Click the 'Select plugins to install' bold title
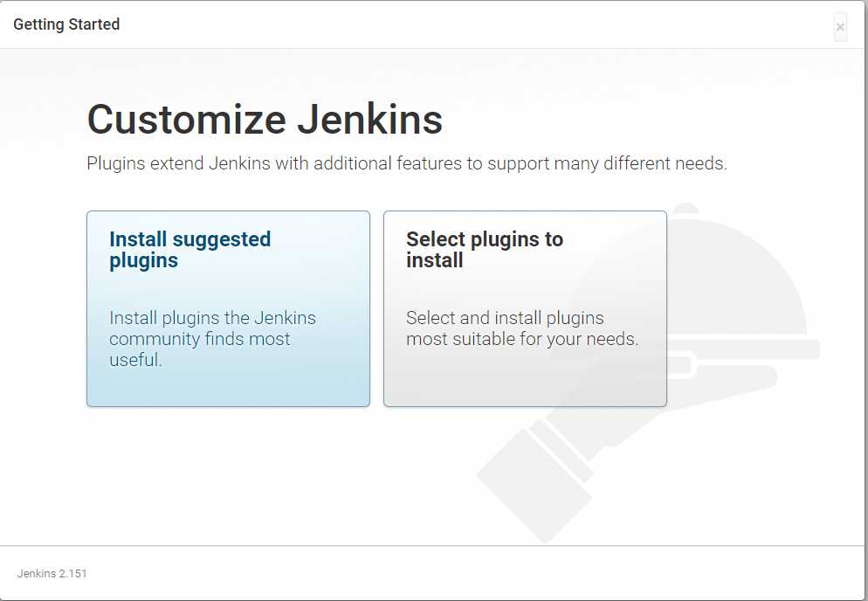 tap(485, 250)
